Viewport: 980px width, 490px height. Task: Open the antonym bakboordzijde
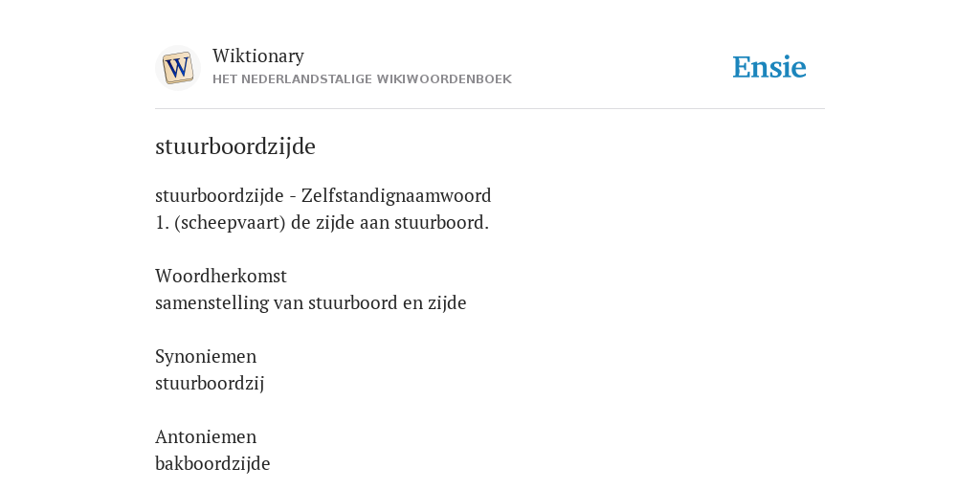click(212, 464)
